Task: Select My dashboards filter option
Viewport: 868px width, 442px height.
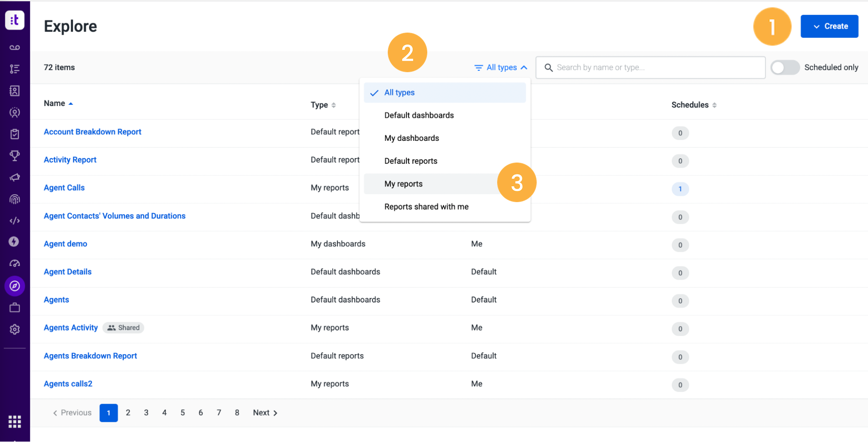Action: pyautogui.click(x=445, y=138)
